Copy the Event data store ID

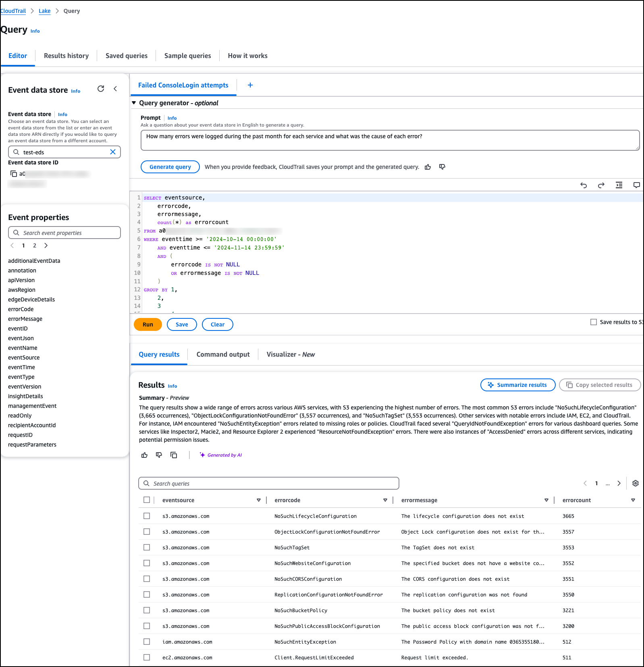point(14,174)
